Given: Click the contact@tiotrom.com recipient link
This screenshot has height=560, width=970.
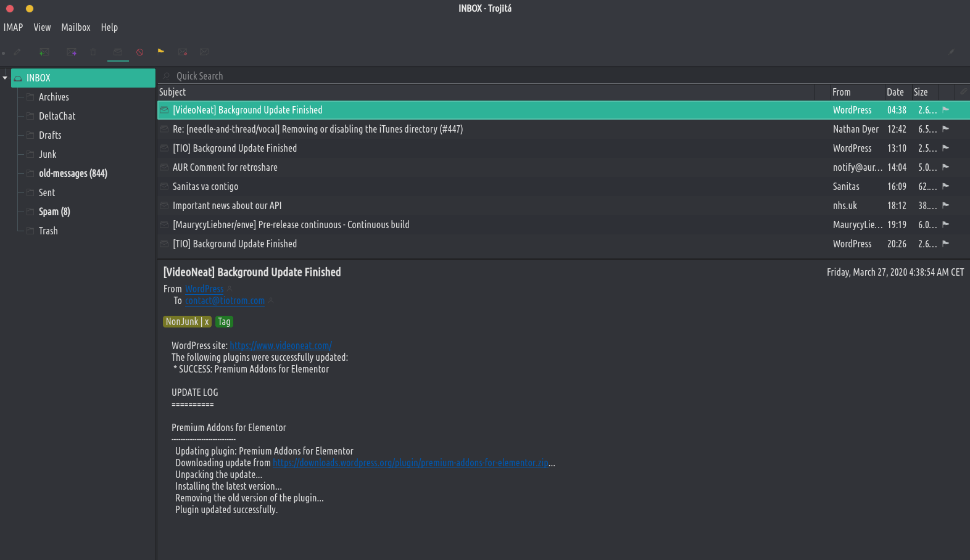Looking at the screenshot, I should [x=225, y=301].
